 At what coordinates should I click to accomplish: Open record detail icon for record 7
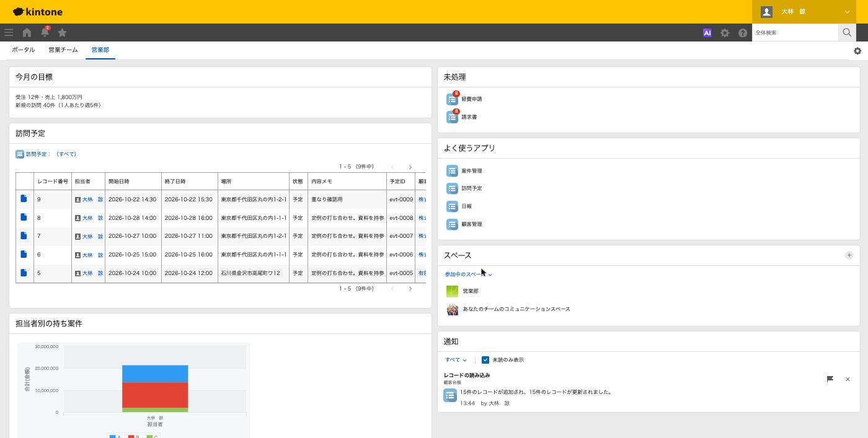pos(24,236)
